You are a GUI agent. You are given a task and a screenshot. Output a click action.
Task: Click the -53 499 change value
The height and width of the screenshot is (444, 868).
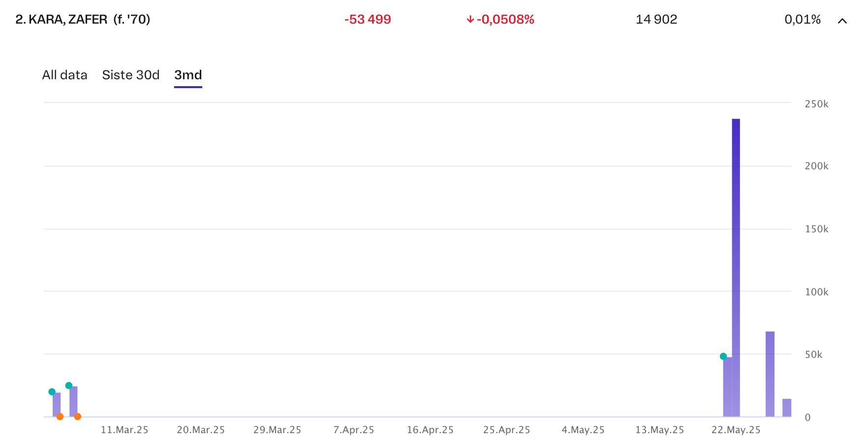[x=368, y=19]
